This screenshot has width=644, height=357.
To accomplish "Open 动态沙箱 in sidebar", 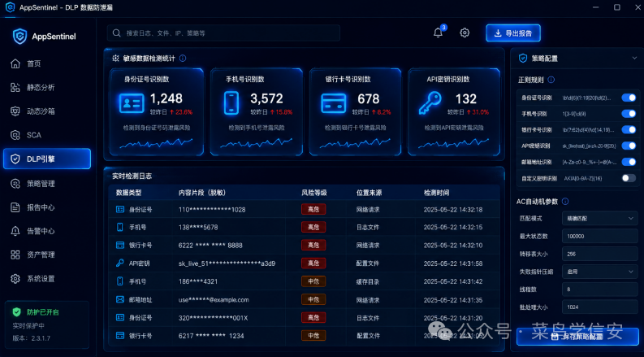I will click(47, 111).
